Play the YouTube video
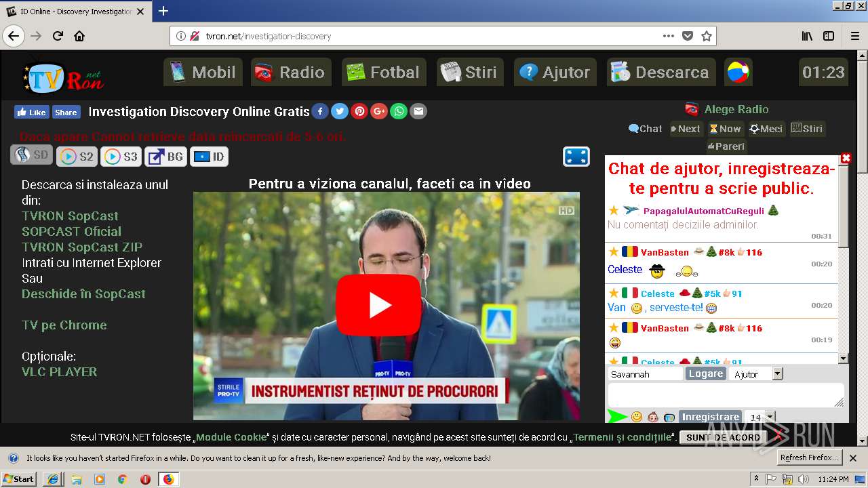Screen dimensions: 868x488 click(378, 305)
